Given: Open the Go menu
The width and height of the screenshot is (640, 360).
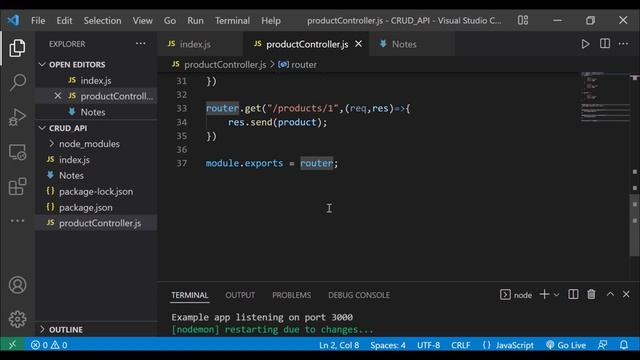Looking at the screenshot, I should click(170, 20).
